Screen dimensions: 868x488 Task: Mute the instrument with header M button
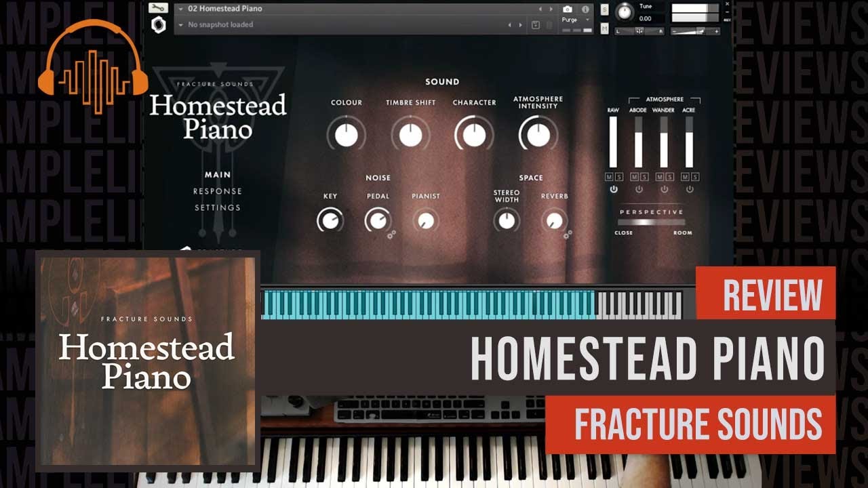(605, 28)
